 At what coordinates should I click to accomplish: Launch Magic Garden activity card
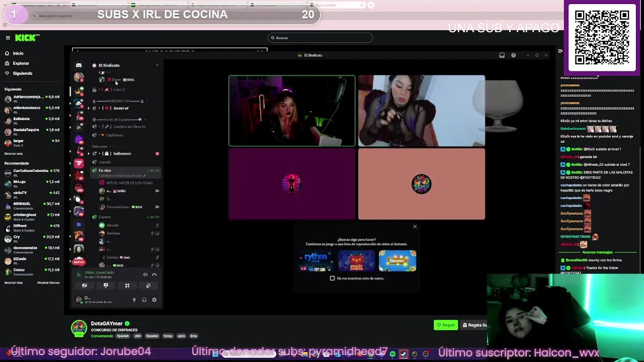pos(357,261)
